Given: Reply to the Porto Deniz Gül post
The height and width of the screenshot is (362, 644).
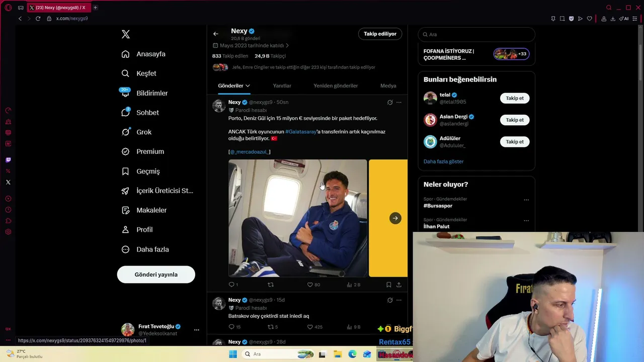Looking at the screenshot, I should [x=232, y=285].
